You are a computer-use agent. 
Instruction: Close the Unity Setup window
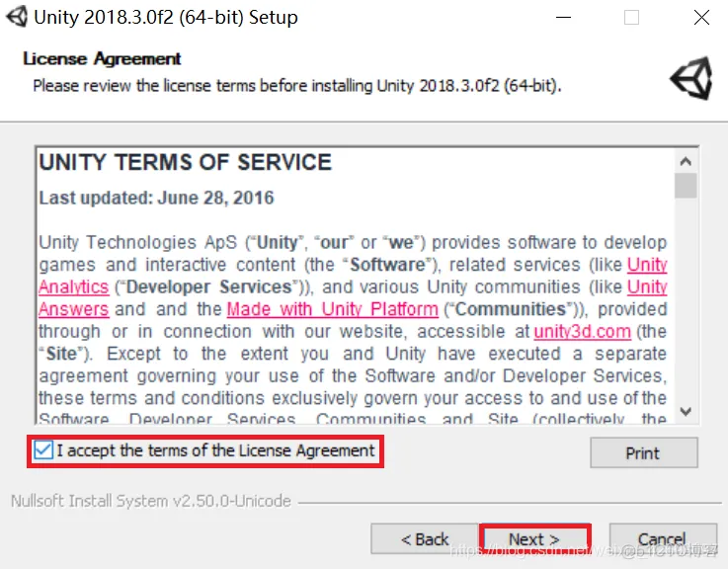tap(701, 18)
